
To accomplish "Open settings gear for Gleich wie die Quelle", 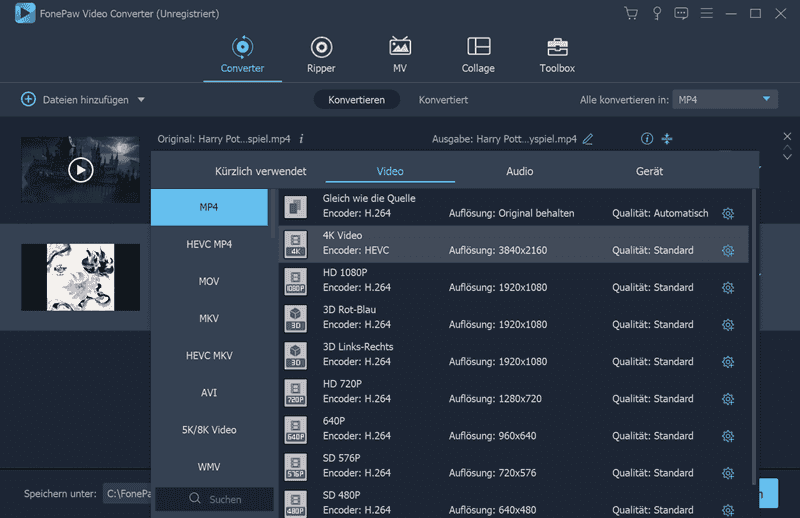I will (x=728, y=213).
